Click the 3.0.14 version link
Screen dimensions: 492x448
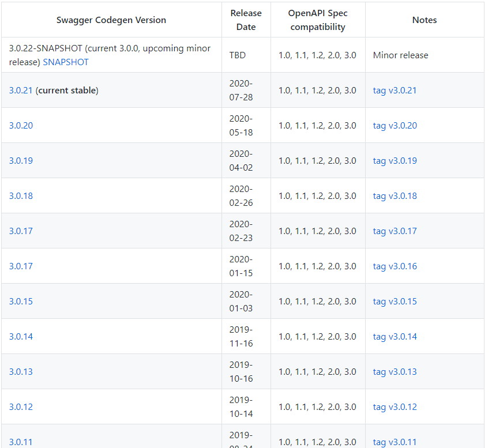click(x=21, y=336)
